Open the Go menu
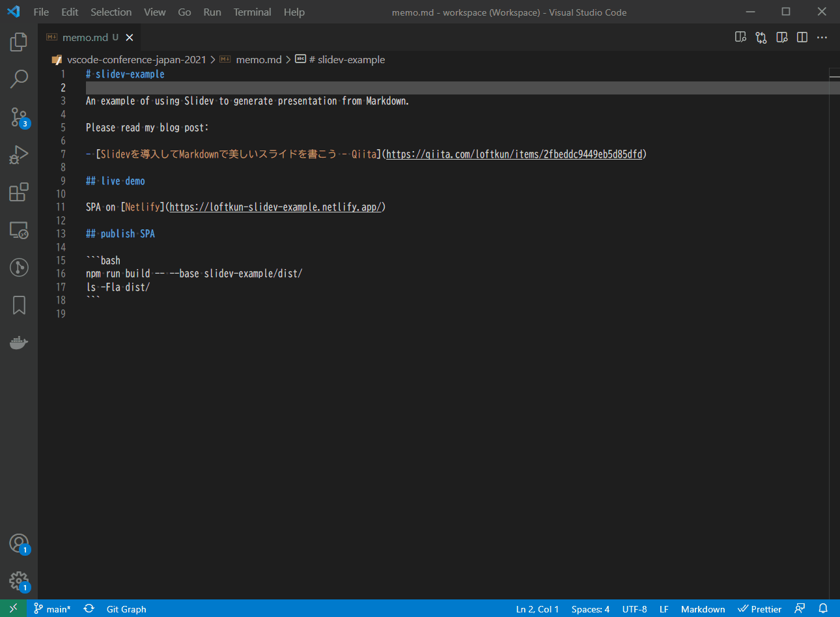 click(x=184, y=12)
